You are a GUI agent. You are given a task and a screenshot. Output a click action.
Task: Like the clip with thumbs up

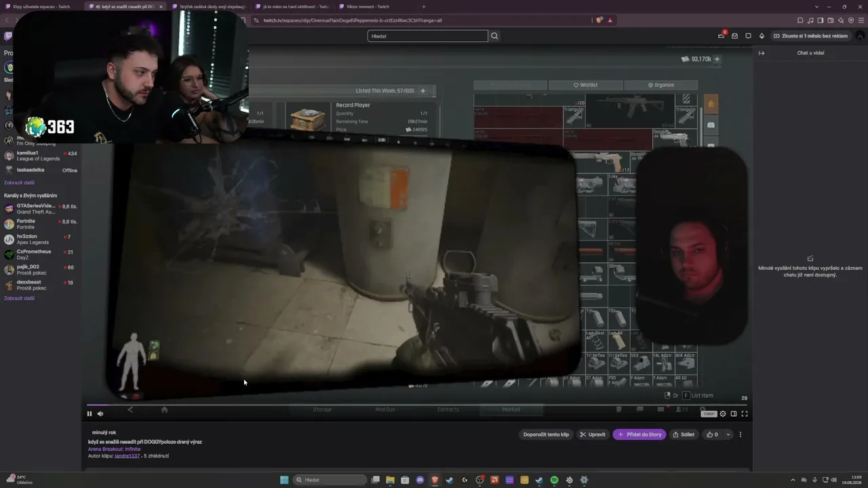tap(712, 434)
